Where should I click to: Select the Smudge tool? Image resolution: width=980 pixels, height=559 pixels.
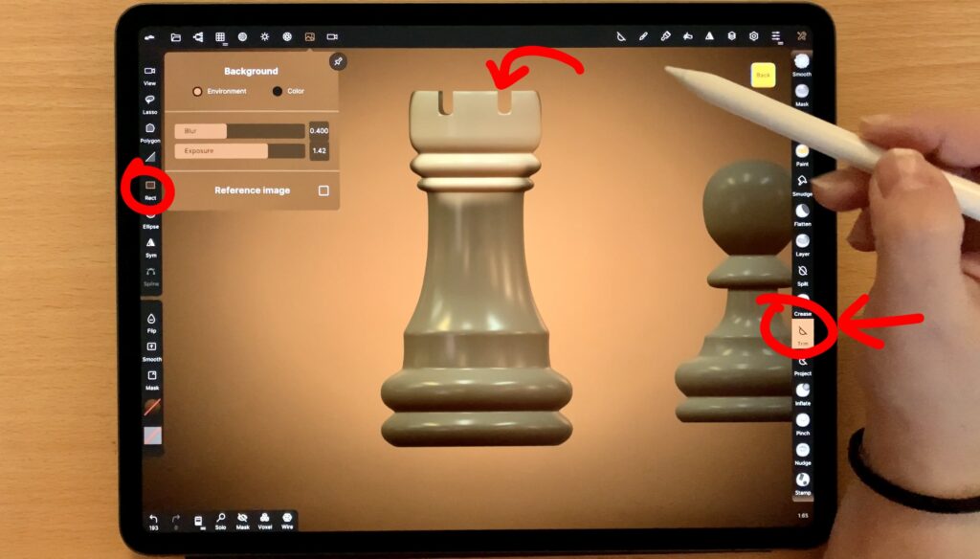click(x=802, y=182)
